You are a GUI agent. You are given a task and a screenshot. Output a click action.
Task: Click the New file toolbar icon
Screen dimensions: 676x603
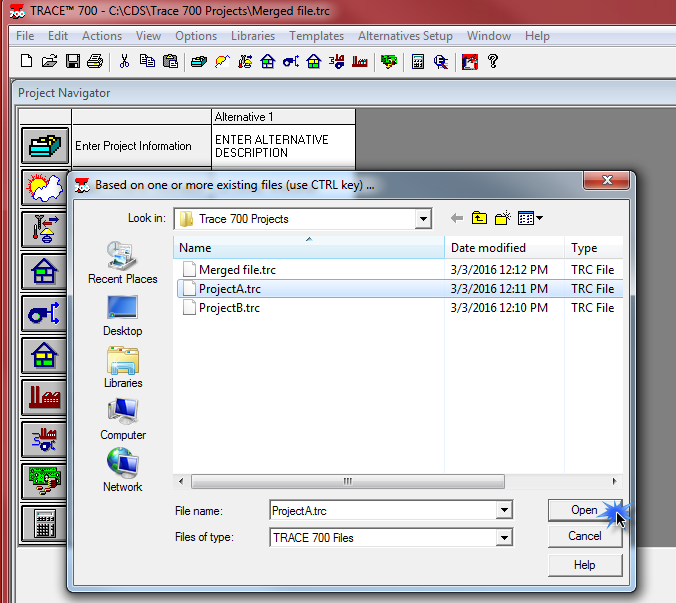click(x=26, y=61)
